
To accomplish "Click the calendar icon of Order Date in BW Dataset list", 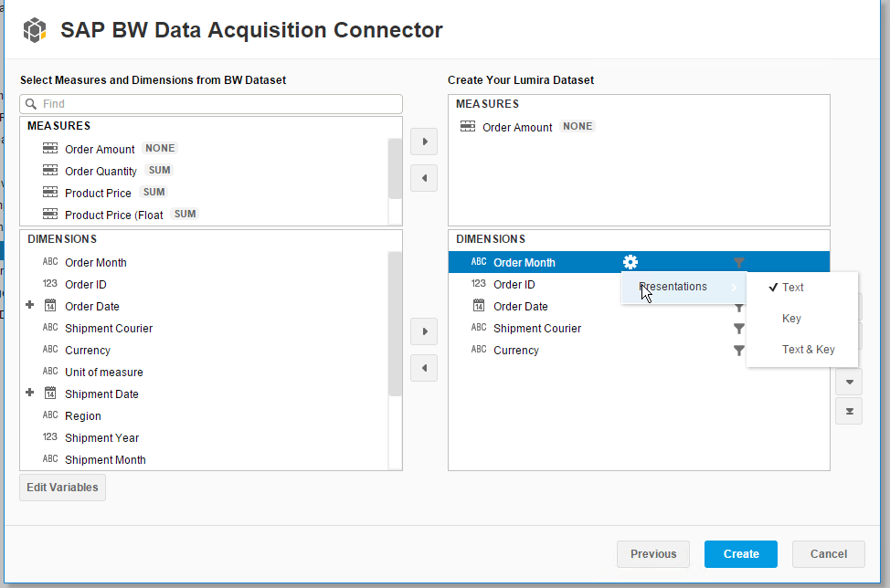I will 50,306.
